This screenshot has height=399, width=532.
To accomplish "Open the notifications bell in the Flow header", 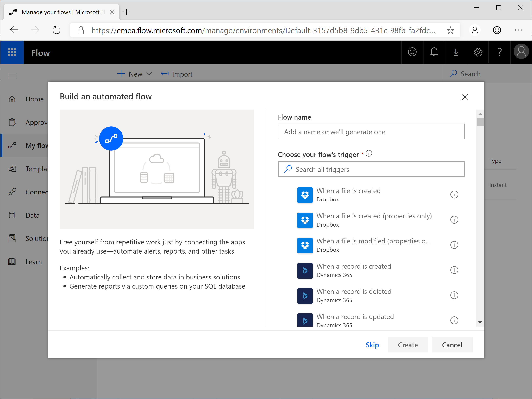I will coord(434,52).
